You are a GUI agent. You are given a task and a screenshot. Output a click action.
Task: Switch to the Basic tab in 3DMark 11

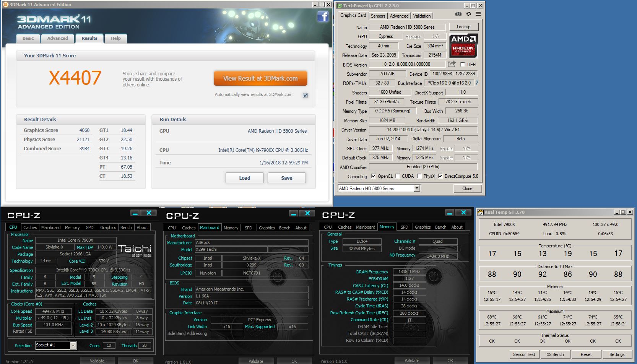pyautogui.click(x=28, y=38)
